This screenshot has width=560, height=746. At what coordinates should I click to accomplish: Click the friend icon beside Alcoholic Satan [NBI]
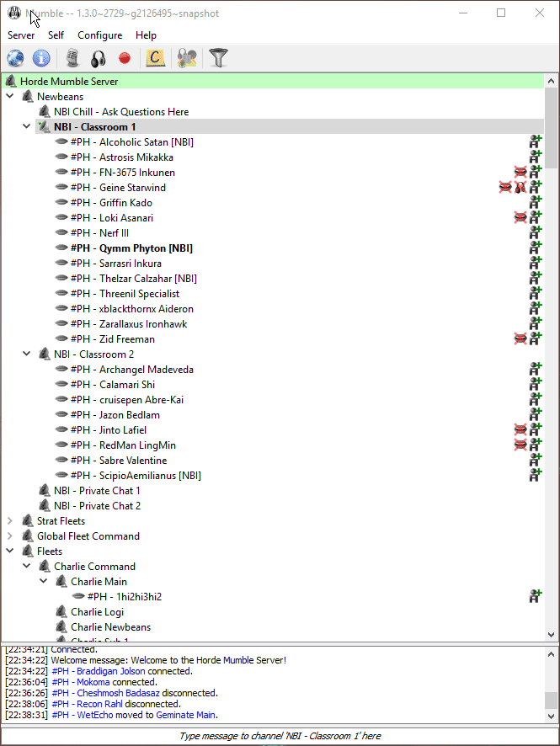pyautogui.click(x=535, y=142)
